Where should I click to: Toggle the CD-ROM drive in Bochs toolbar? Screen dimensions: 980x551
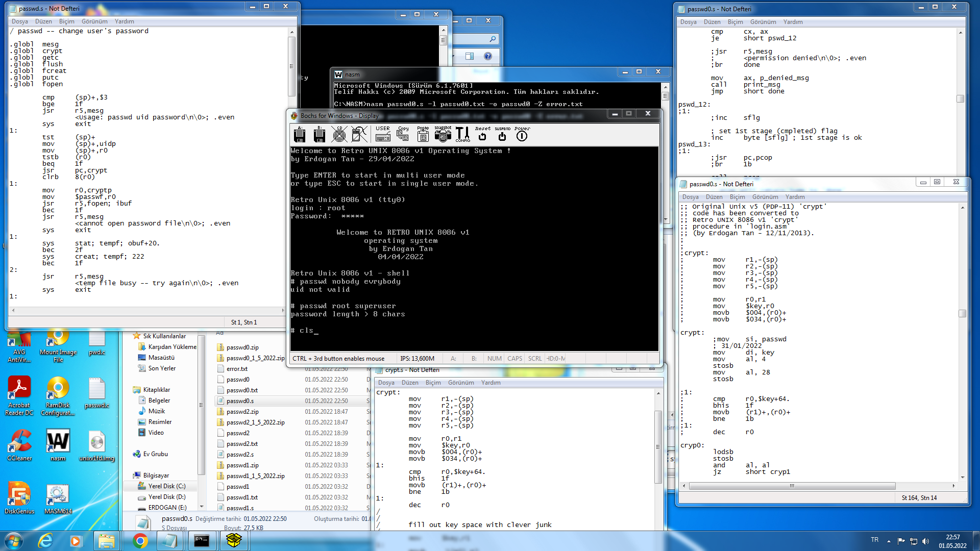point(339,135)
